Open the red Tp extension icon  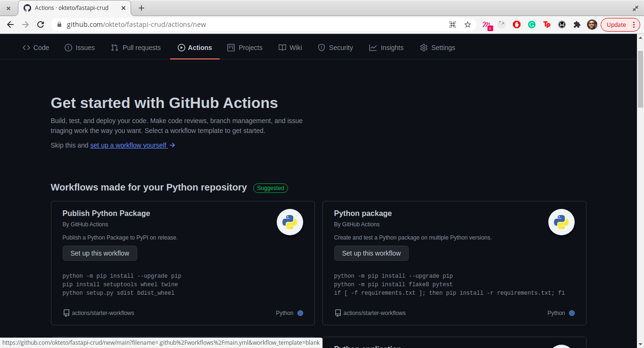coord(547,25)
